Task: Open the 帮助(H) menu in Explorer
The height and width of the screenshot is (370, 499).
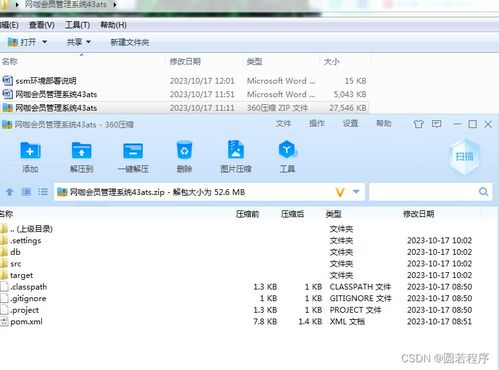Action: point(113,25)
